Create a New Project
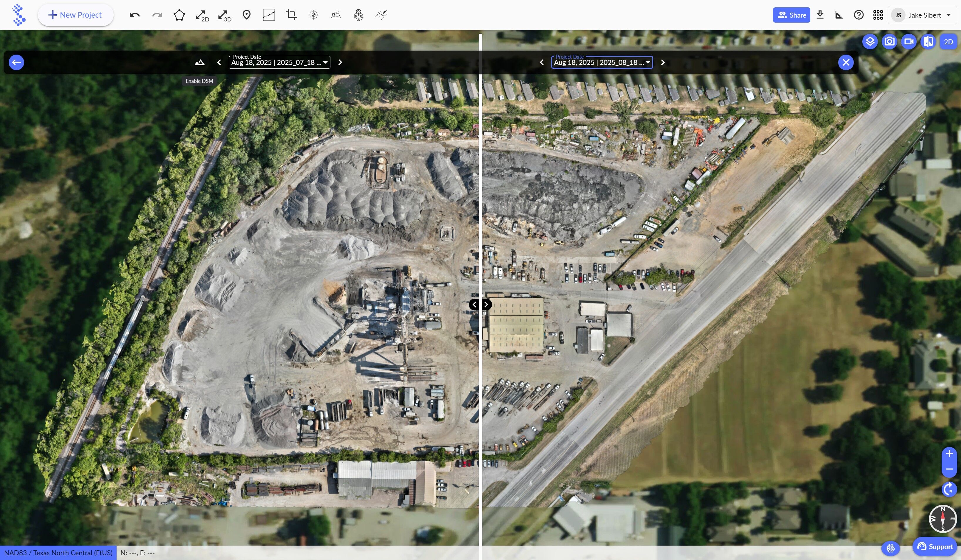This screenshot has width=961, height=560. pos(75,15)
